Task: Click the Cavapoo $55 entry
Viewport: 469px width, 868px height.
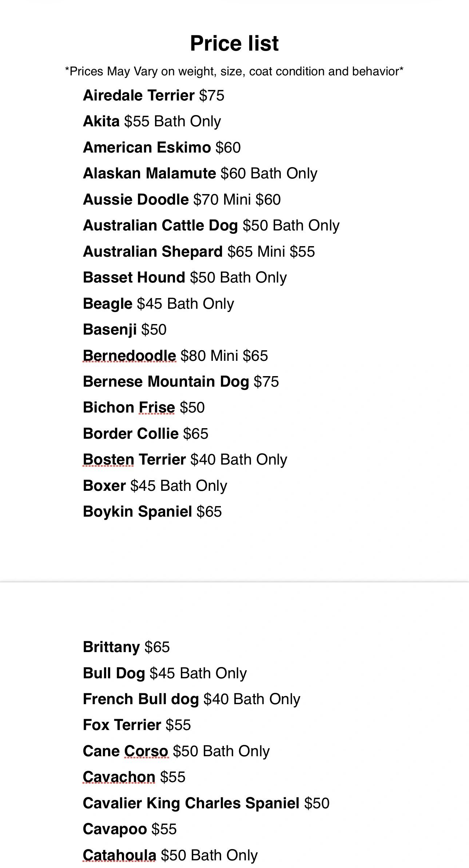Action: tap(130, 829)
